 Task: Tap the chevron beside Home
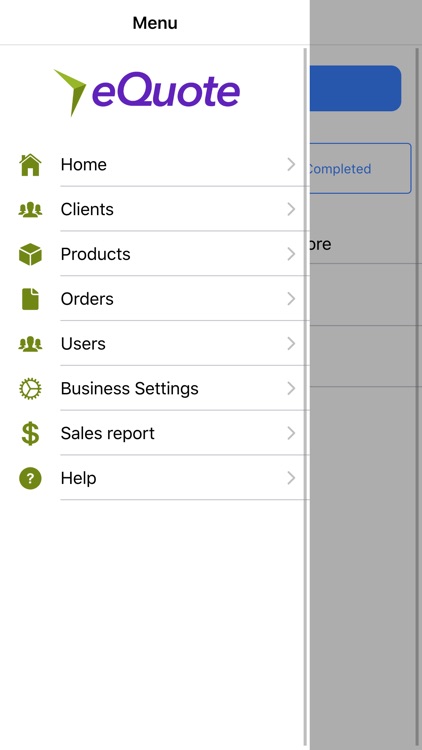[291, 165]
